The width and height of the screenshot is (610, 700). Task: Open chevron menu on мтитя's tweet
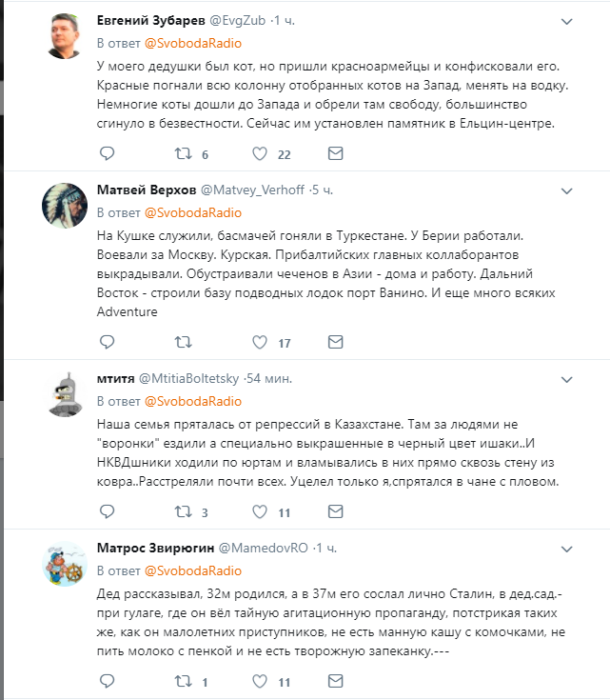(567, 379)
